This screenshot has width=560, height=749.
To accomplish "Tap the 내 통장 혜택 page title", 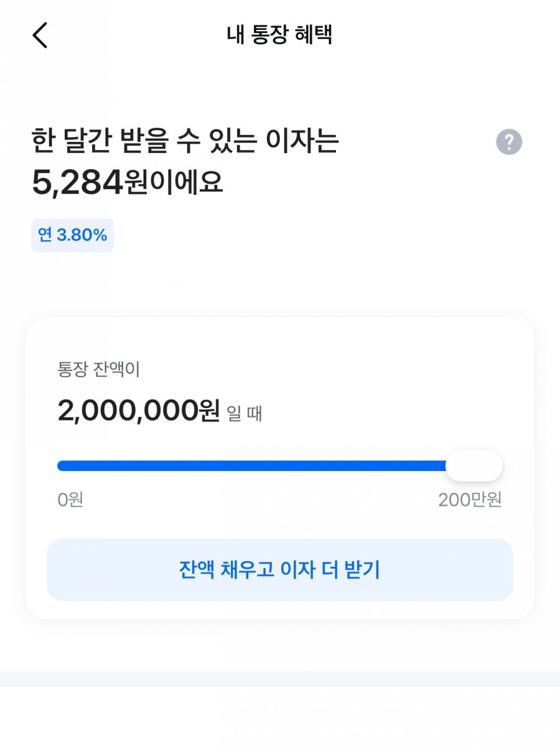I will 279,35.
